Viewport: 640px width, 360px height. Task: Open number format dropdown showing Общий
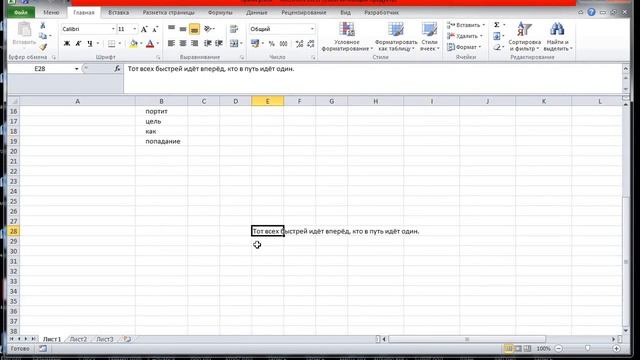312,29
